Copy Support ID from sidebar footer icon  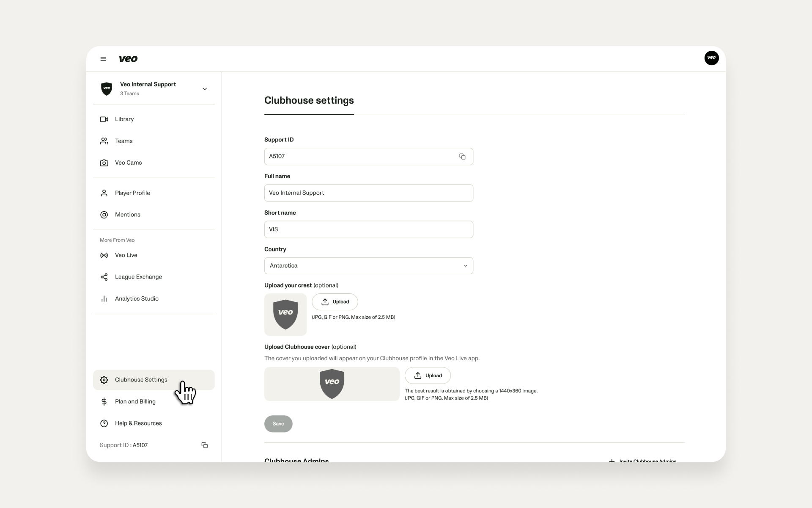(205, 445)
